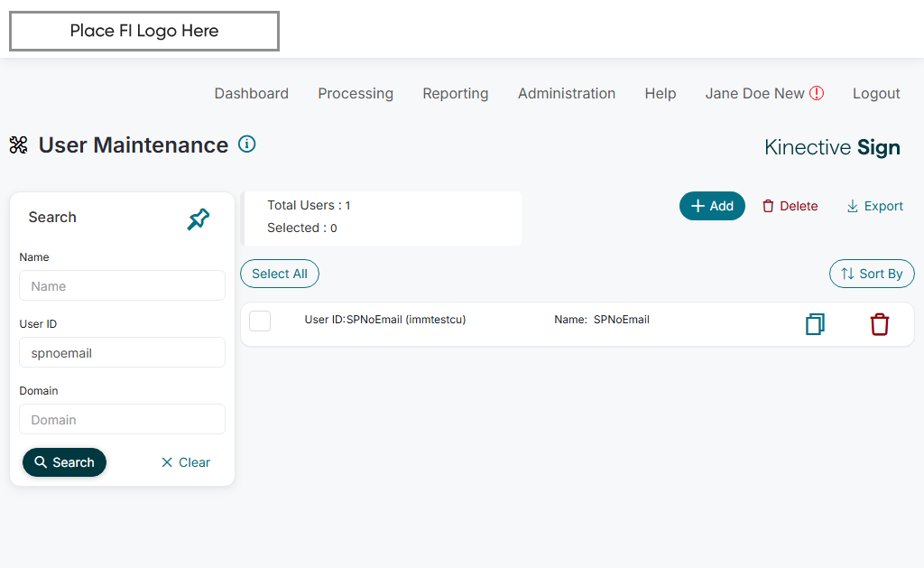Click the info icon beside User Maintenance
924x568 pixels.
[x=246, y=144]
